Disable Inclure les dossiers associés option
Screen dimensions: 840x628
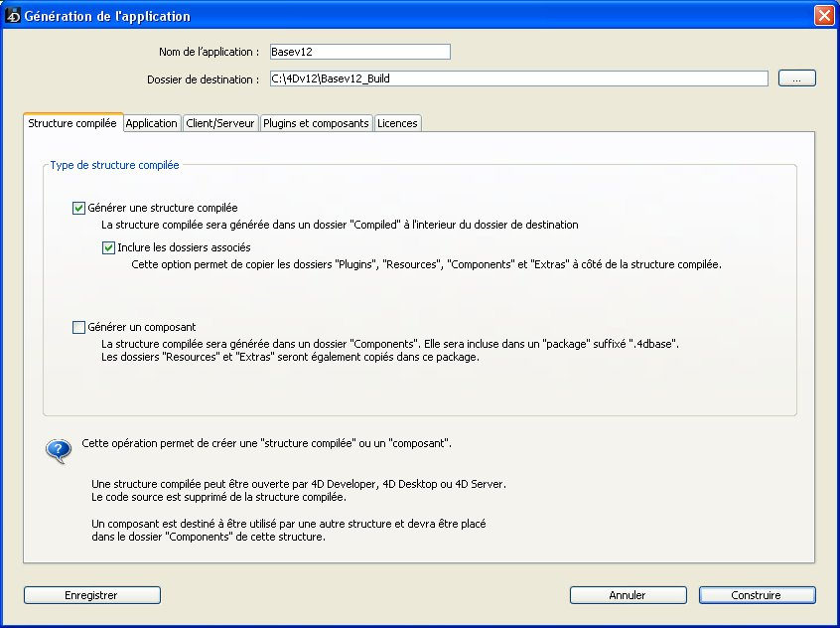(x=109, y=248)
